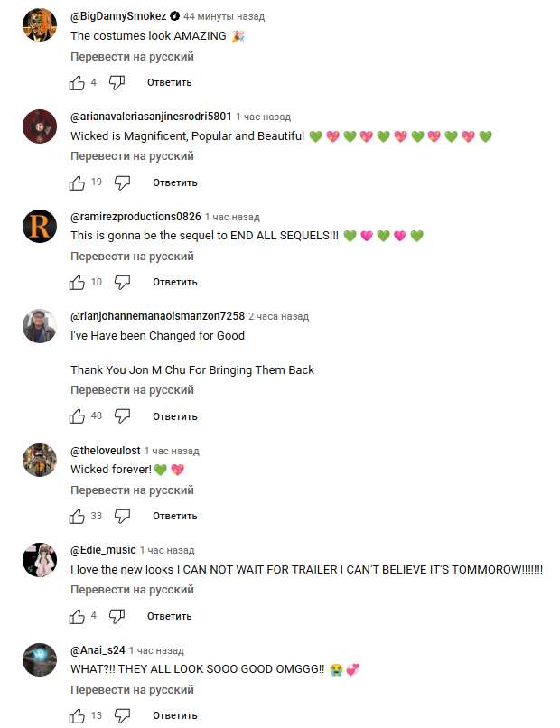
Task: Like the comment with 48 likes
Action: click(x=77, y=416)
